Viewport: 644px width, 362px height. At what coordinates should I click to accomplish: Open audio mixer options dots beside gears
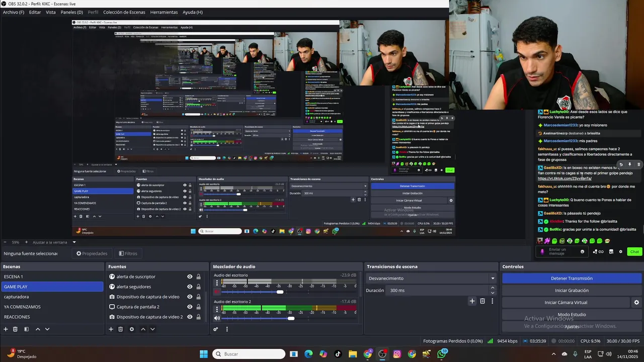[x=227, y=329]
